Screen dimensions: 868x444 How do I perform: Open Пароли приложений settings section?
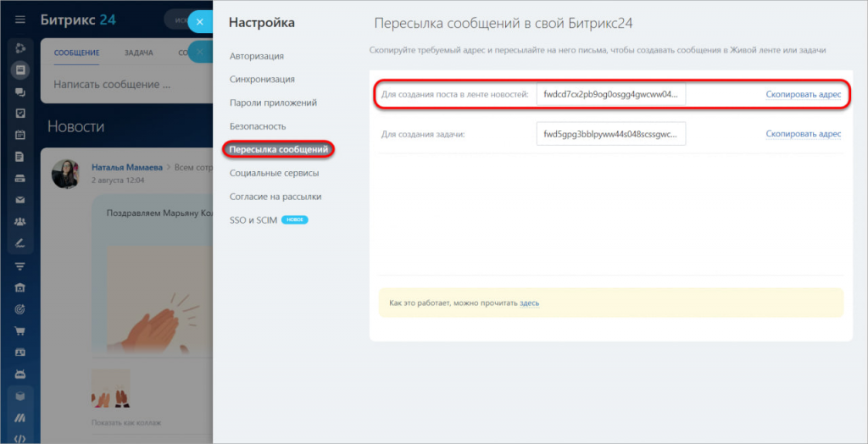(x=273, y=103)
